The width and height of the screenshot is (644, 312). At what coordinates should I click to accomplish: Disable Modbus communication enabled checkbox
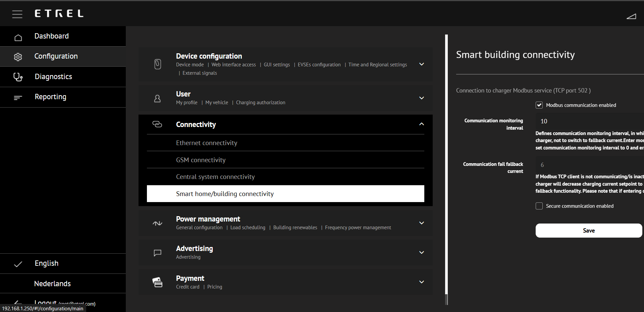pyautogui.click(x=539, y=105)
